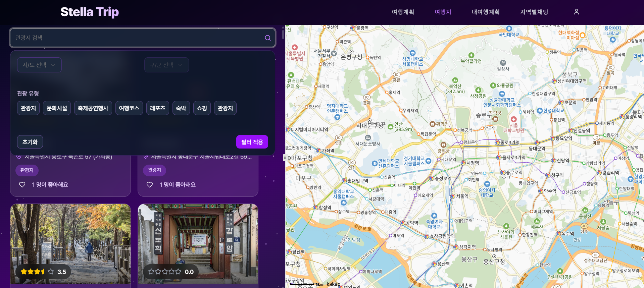Viewport: 644px width, 288px height.
Task: Open the temple gate photo thumbnail
Action: tap(198, 244)
